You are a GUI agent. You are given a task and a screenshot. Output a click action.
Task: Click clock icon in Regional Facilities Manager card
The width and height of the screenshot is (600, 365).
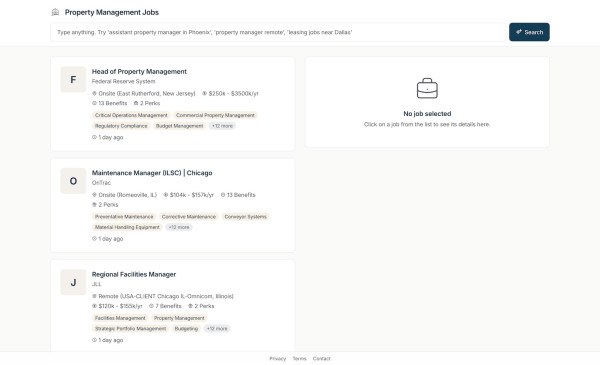coord(95,340)
